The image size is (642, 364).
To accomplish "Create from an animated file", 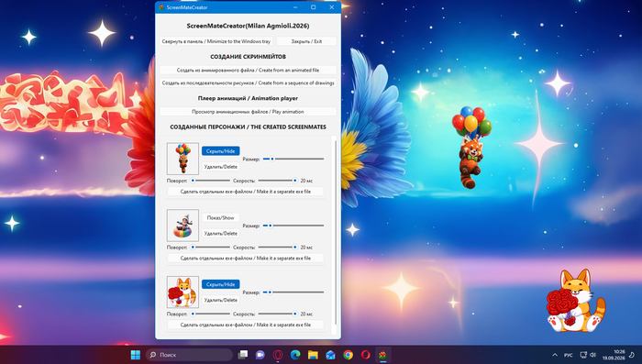I will pyautogui.click(x=249, y=70).
